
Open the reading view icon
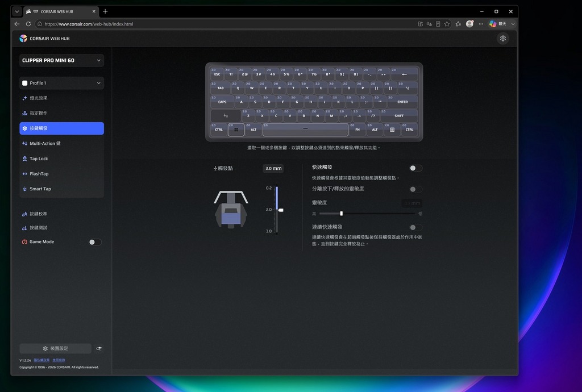[x=438, y=24]
